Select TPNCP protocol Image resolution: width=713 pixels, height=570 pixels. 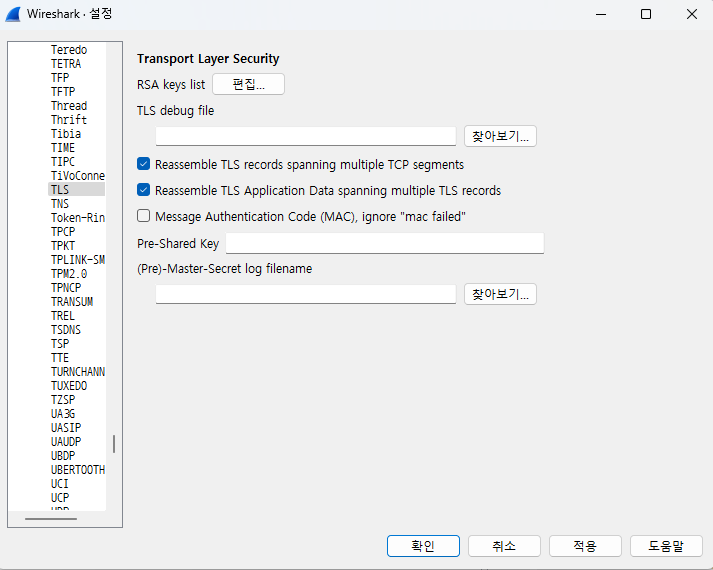[x=66, y=288]
